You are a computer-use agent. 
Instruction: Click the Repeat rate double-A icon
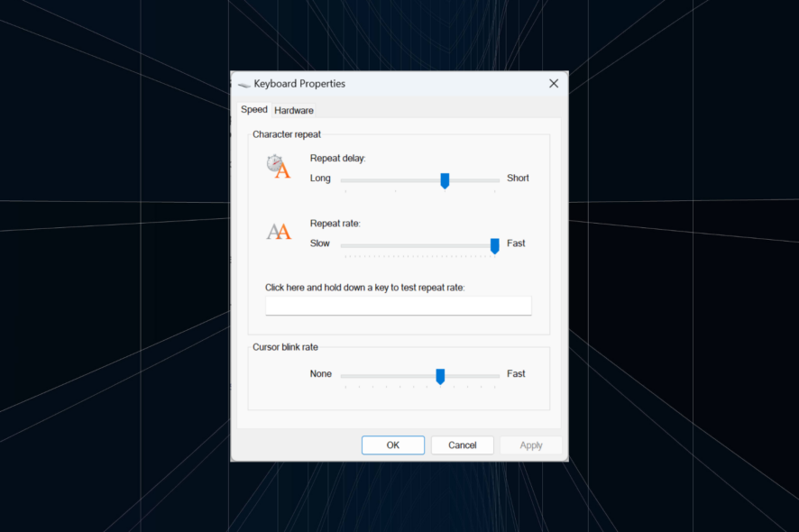pyautogui.click(x=278, y=231)
